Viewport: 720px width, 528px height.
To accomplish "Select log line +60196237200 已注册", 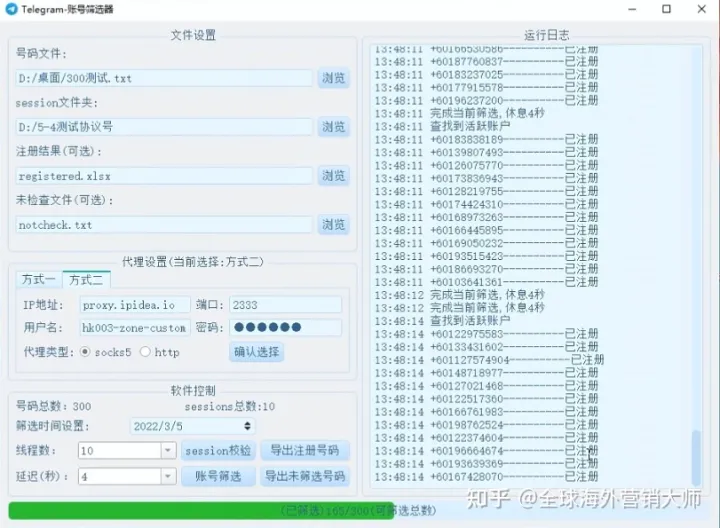I will (x=486, y=101).
